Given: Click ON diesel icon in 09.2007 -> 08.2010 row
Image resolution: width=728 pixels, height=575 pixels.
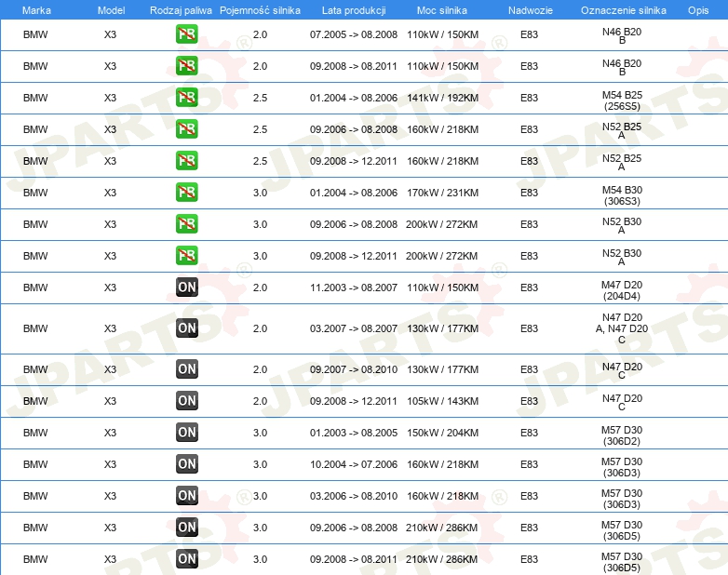Looking at the screenshot, I should click(187, 368).
